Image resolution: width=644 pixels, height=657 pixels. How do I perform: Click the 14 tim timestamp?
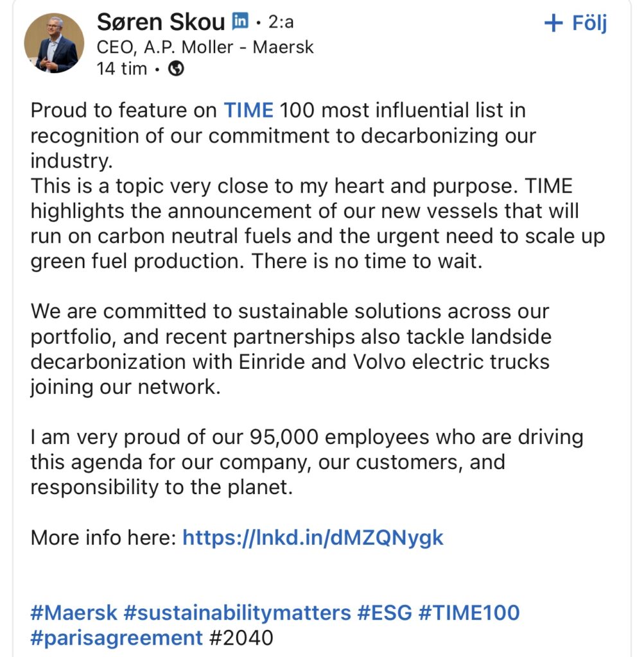(x=121, y=68)
